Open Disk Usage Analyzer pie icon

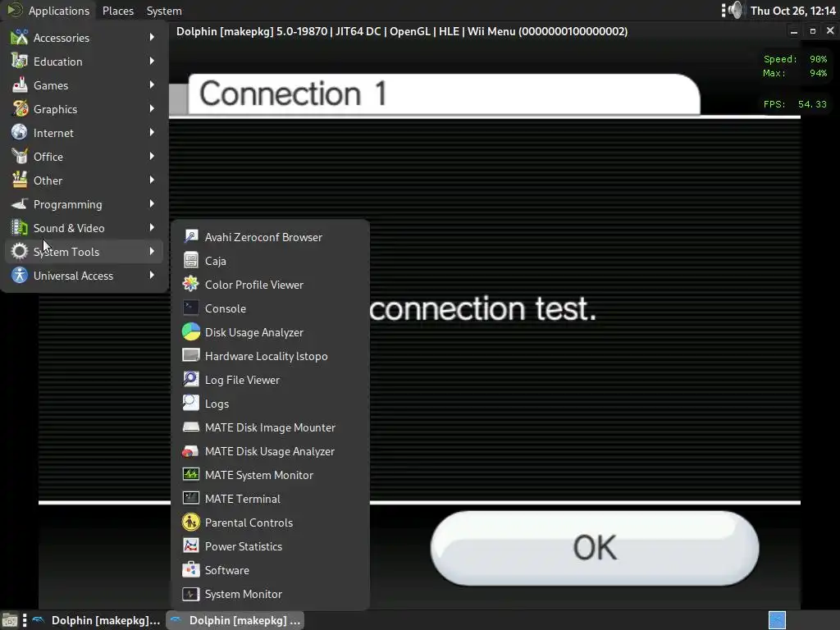click(x=190, y=332)
